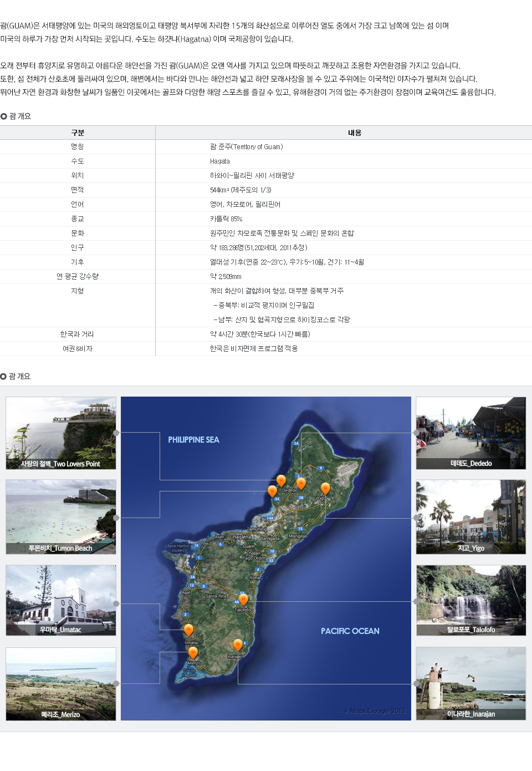Click the 내용 table column header
The height and width of the screenshot is (771, 532).
click(x=355, y=133)
